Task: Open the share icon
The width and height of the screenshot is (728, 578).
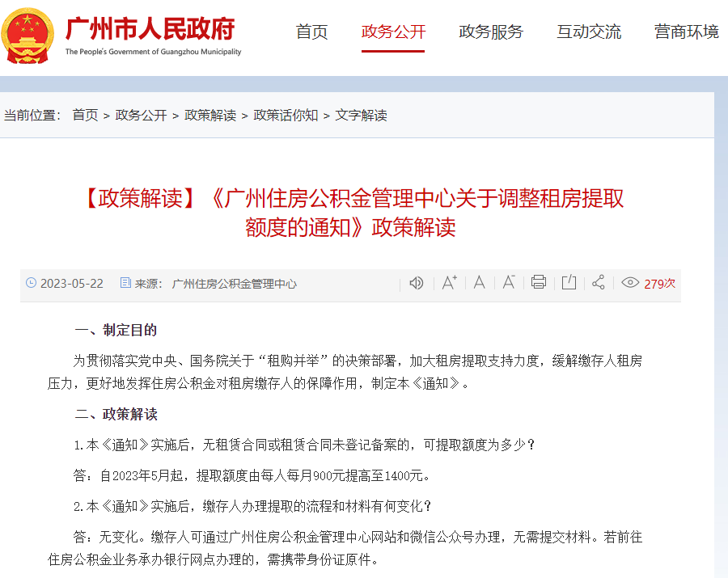Action: pyautogui.click(x=599, y=282)
